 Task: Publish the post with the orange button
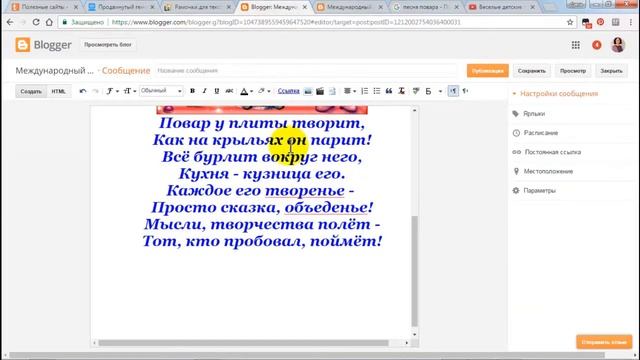[488, 71]
